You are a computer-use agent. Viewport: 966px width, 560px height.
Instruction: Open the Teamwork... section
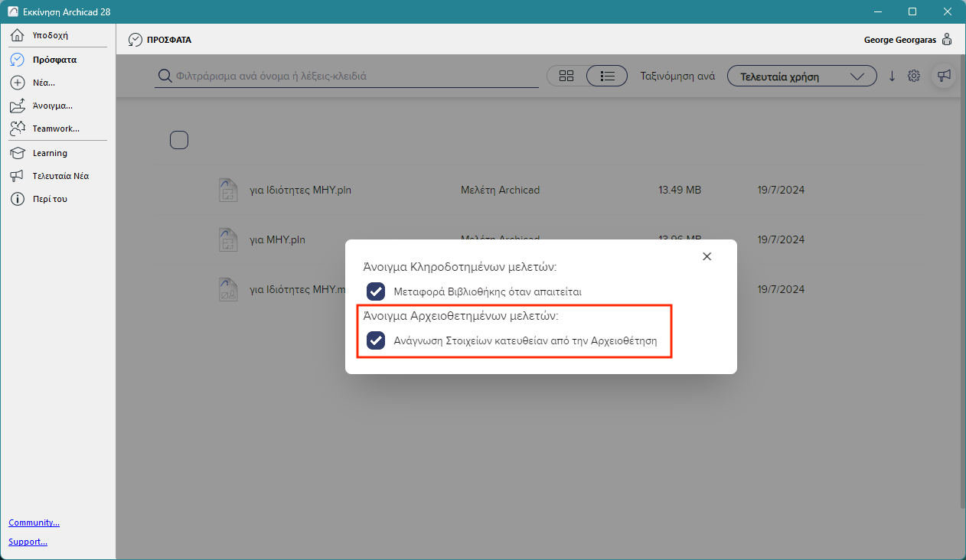pyautogui.click(x=57, y=129)
